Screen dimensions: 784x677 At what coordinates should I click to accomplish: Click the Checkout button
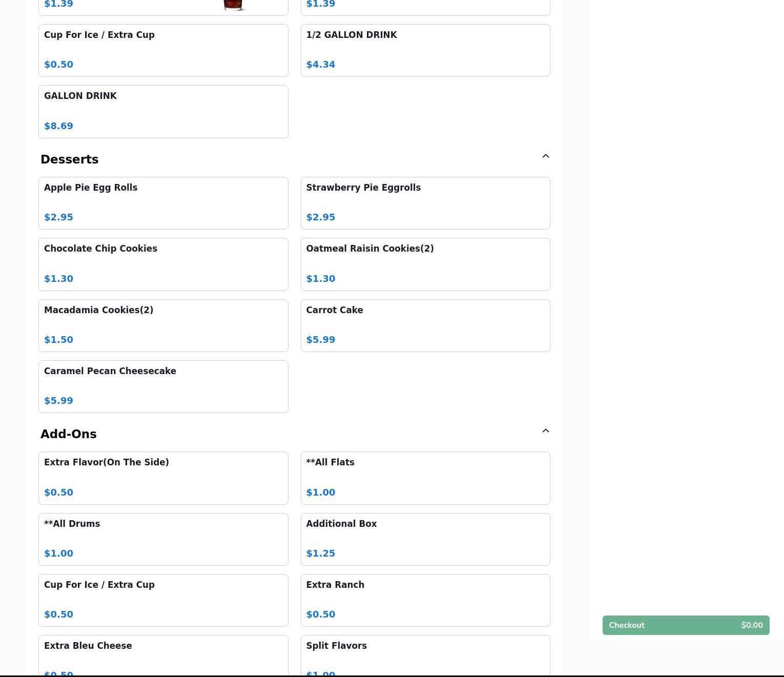[685, 625]
